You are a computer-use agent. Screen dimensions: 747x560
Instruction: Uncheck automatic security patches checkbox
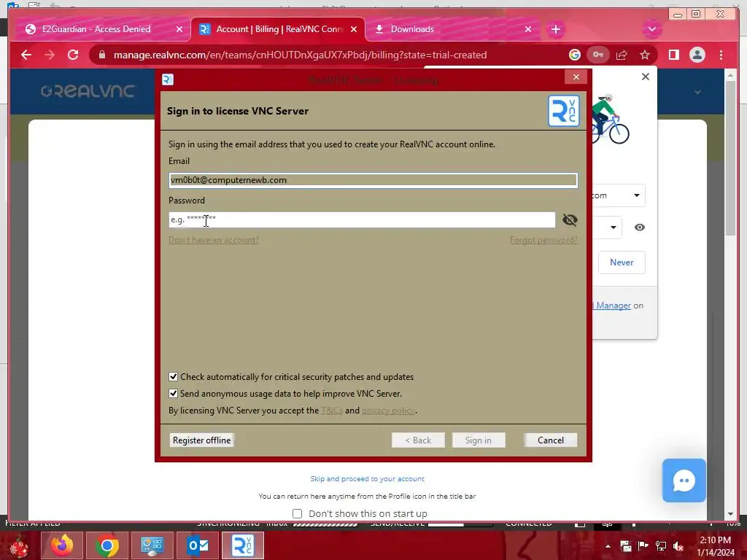174,377
